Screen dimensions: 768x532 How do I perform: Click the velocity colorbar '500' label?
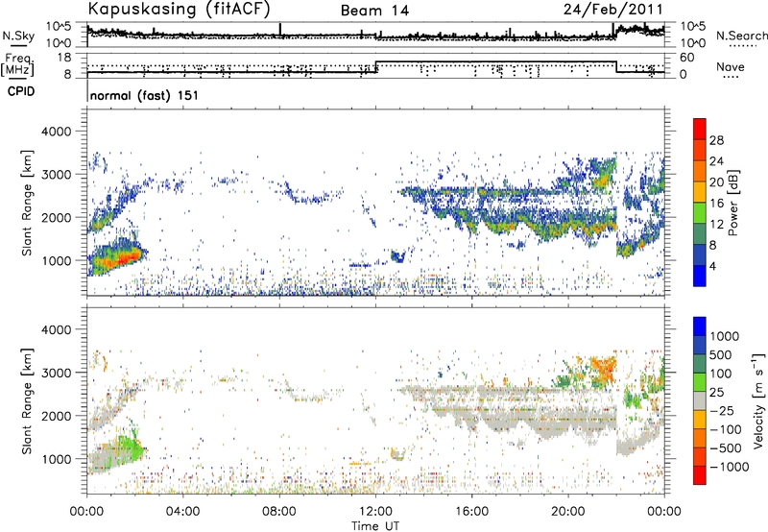[x=720, y=355]
